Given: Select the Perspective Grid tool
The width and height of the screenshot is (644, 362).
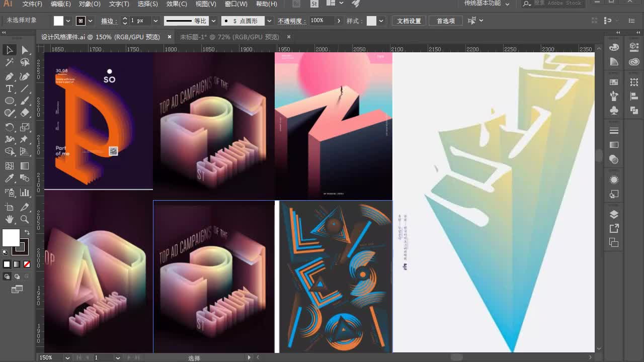Looking at the screenshot, I should tap(25, 151).
